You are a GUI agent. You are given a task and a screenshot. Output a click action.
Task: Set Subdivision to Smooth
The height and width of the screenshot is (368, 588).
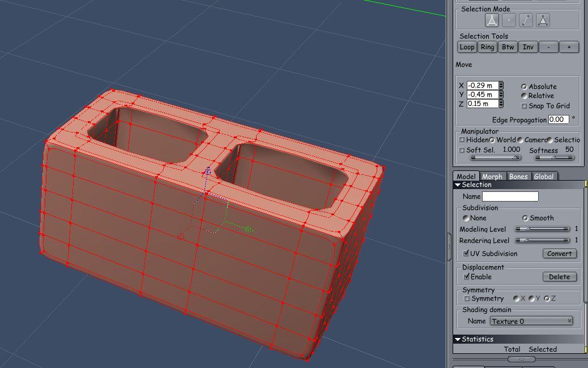pos(525,218)
